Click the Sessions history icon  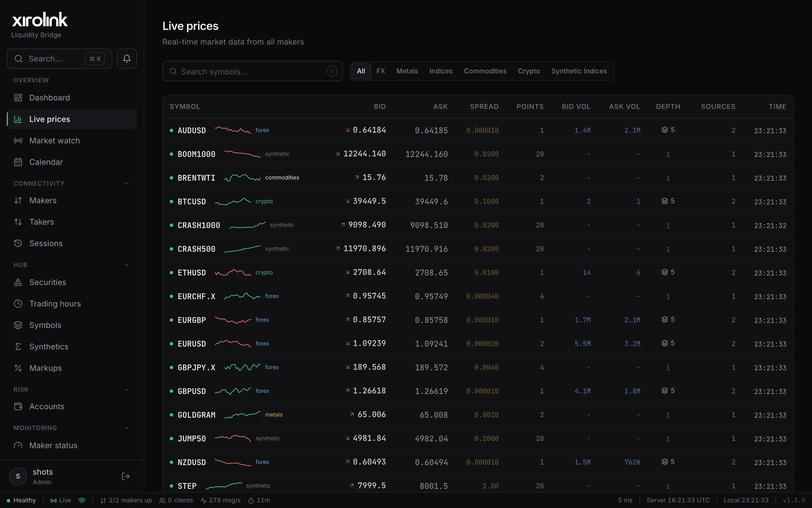click(18, 243)
